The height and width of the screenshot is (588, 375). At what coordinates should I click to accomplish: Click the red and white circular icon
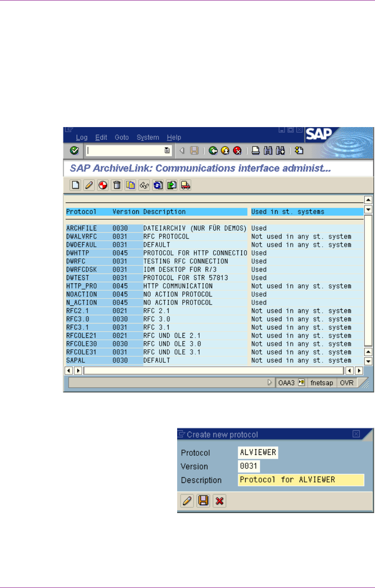click(103, 185)
